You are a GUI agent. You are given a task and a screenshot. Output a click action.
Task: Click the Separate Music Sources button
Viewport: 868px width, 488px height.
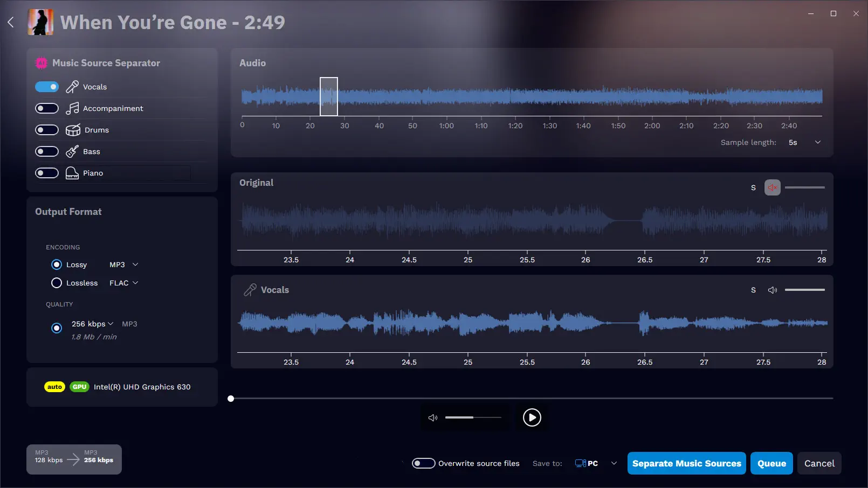(x=686, y=463)
